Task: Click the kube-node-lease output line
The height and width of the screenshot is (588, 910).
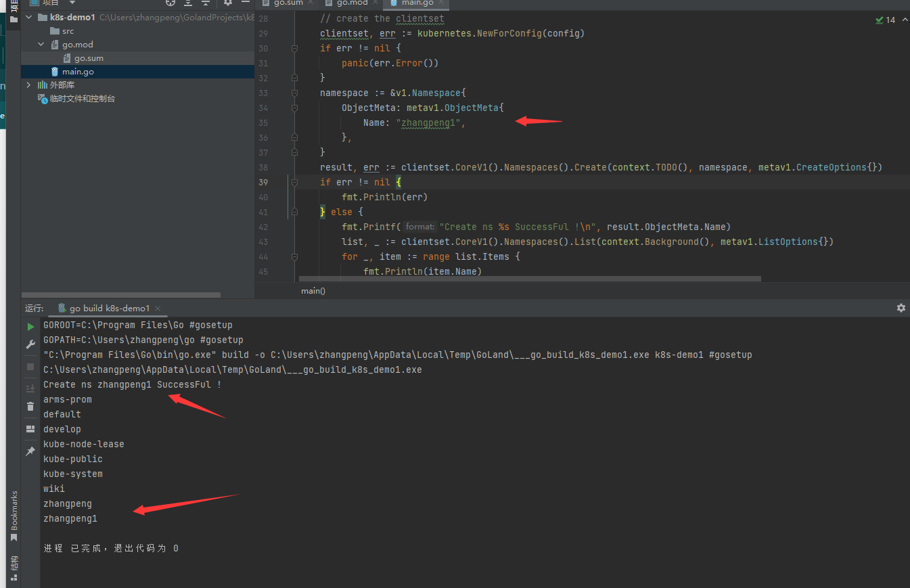Action: tap(84, 445)
